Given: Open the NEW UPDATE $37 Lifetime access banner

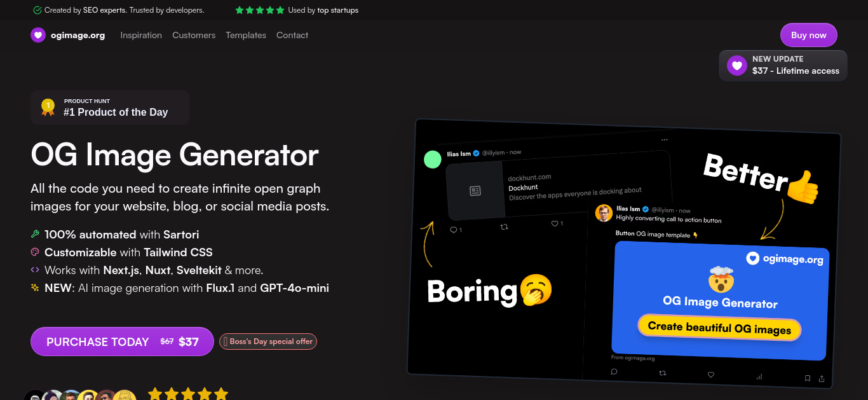Looking at the screenshot, I should point(783,66).
